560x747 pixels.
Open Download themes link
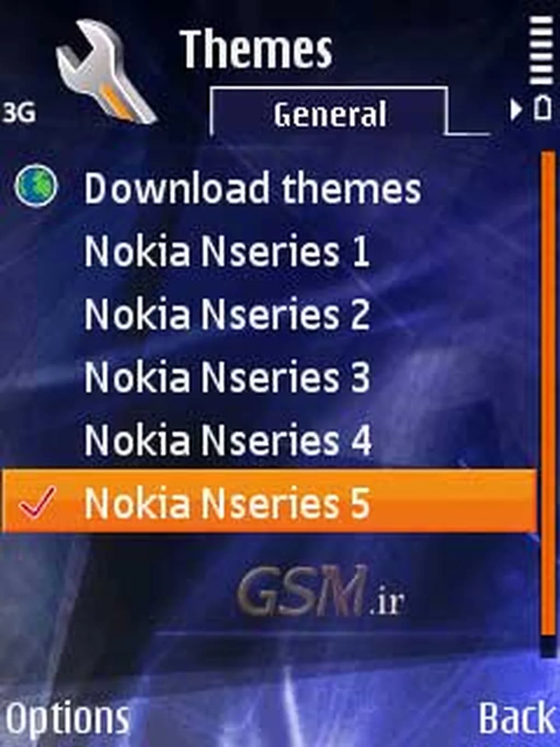(x=252, y=188)
